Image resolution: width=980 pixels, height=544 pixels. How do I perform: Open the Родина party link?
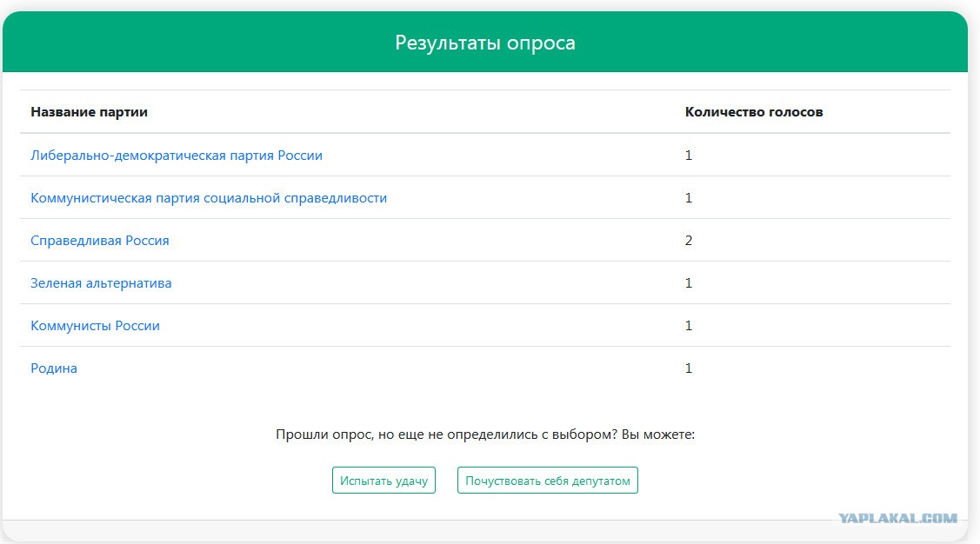54,368
